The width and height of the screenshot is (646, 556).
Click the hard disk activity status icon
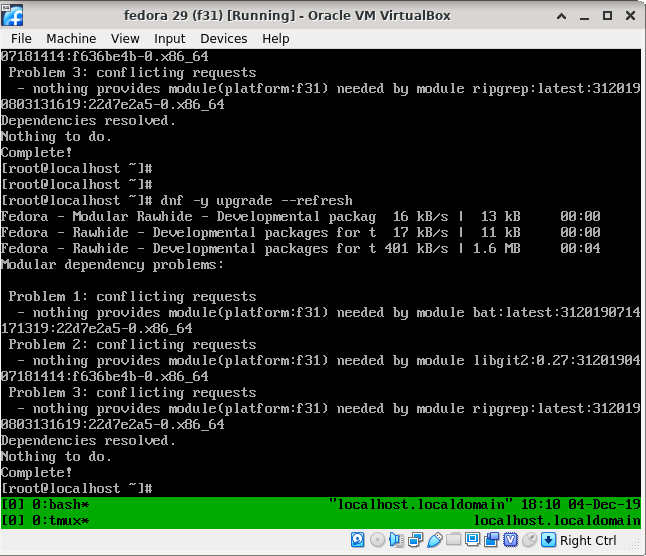coord(358,540)
